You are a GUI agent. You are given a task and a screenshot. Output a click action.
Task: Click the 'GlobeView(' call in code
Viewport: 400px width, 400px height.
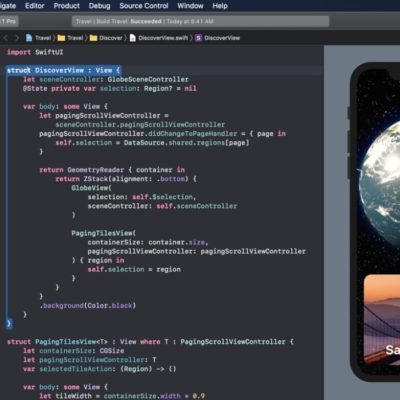[x=91, y=188]
